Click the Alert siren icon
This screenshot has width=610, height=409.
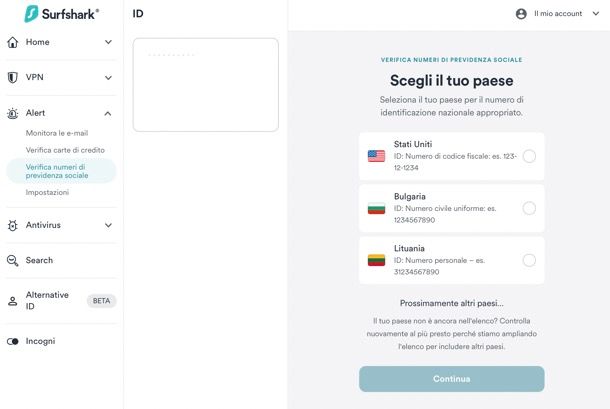click(x=12, y=113)
